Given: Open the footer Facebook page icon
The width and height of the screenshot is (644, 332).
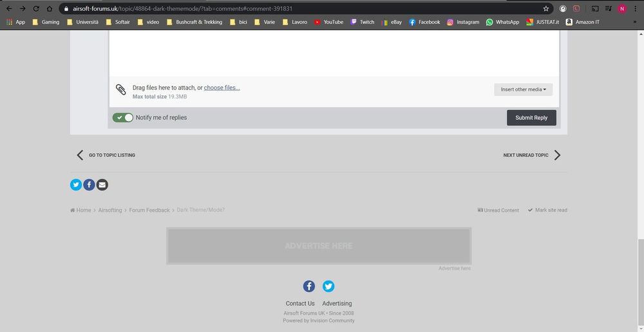Looking at the screenshot, I should (309, 286).
